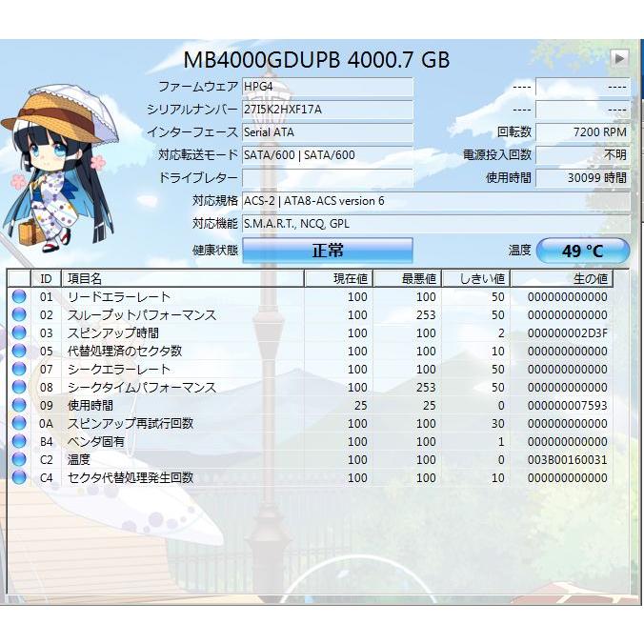Click the status icon for B4 ベンダ固有

pos(19,441)
